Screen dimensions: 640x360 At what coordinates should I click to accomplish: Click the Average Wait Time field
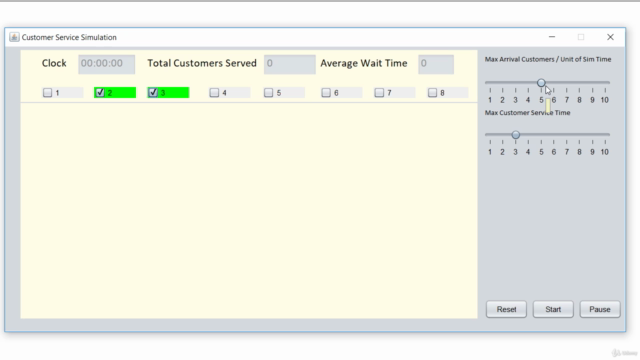pos(436,64)
